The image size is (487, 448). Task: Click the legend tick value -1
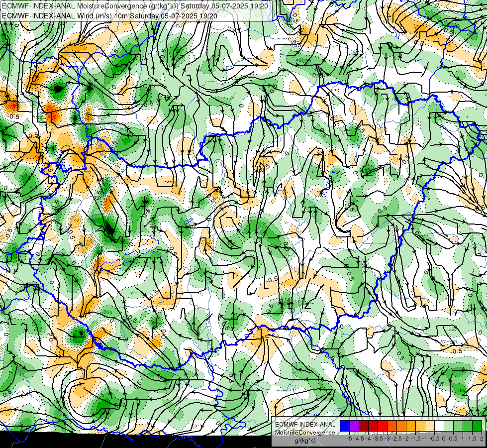[x=425, y=439]
